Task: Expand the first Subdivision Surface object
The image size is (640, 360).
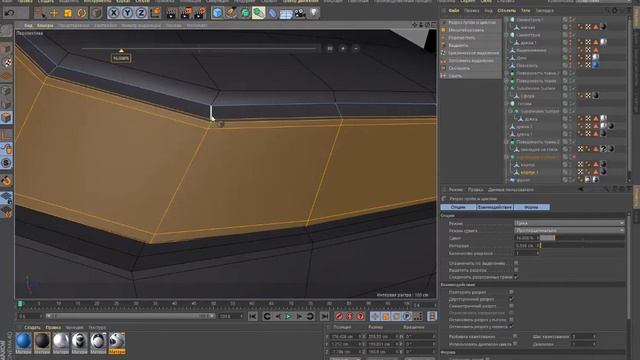Action: (x=507, y=88)
